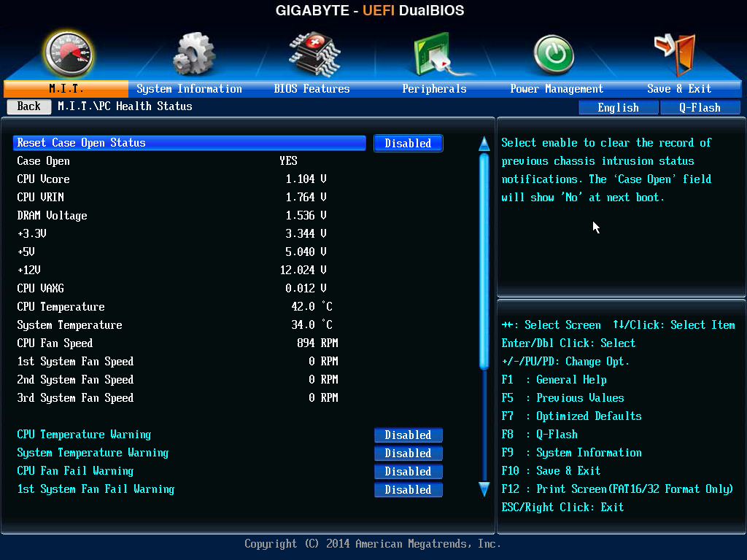Click the Power Management green power icon

coord(554,55)
